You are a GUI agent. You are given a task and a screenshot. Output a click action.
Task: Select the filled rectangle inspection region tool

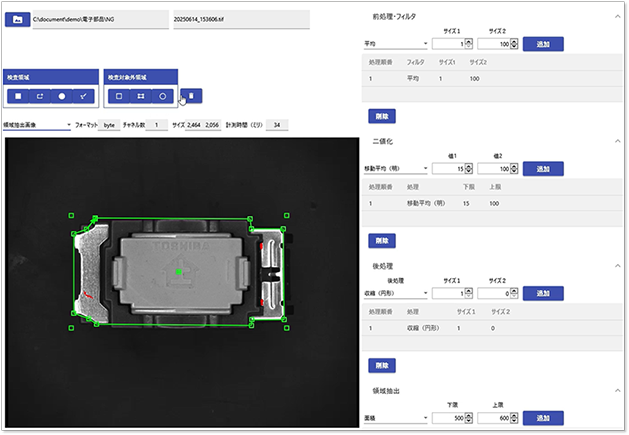pyautogui.click(x=18, y=96)
